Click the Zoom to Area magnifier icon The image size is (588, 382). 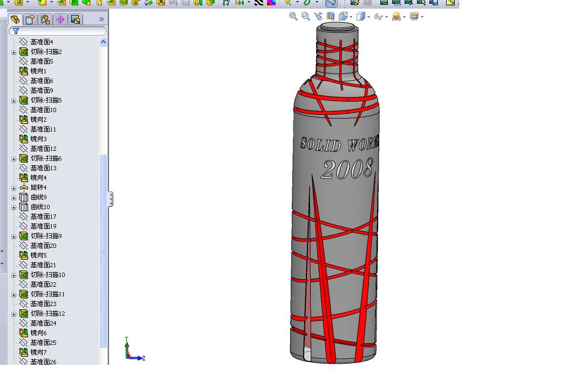306,16
